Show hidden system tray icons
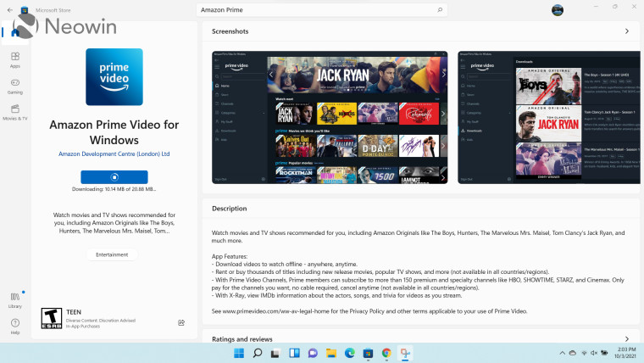This screenshot has width=644, height=363. 562,353
